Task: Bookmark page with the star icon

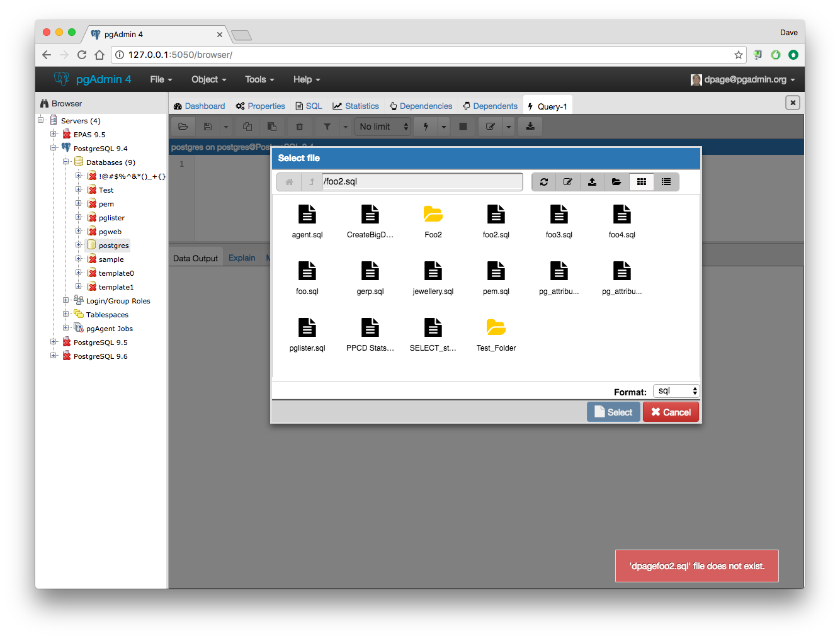Action: pyautogui.click(x=739, y=55)
